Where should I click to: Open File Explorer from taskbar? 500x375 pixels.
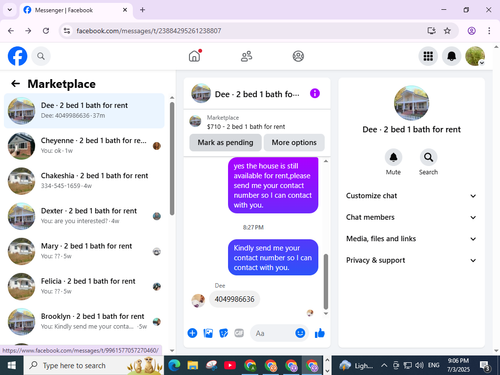[x=193, y=365]
